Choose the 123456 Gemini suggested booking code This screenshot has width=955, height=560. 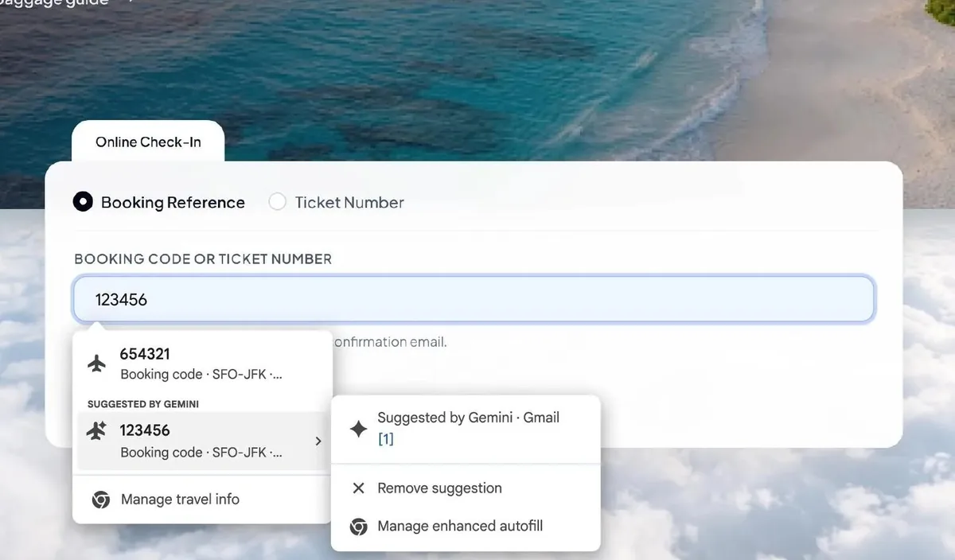tap(203, 441)
